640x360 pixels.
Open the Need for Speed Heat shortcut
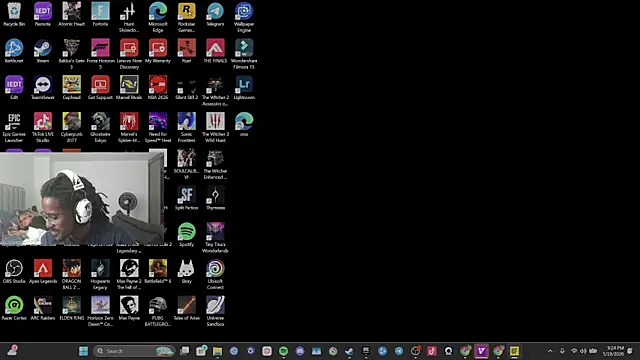click(x=158, y=127)
